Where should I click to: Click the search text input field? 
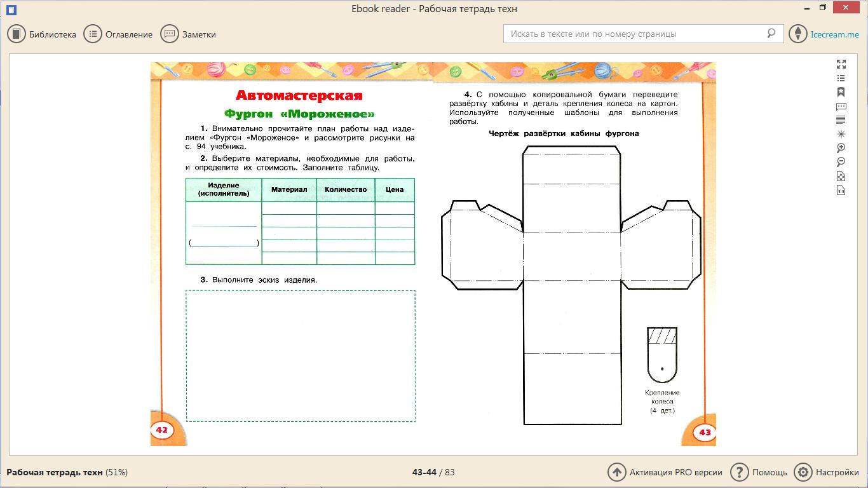pyautogui.click(x=635, y=34)
